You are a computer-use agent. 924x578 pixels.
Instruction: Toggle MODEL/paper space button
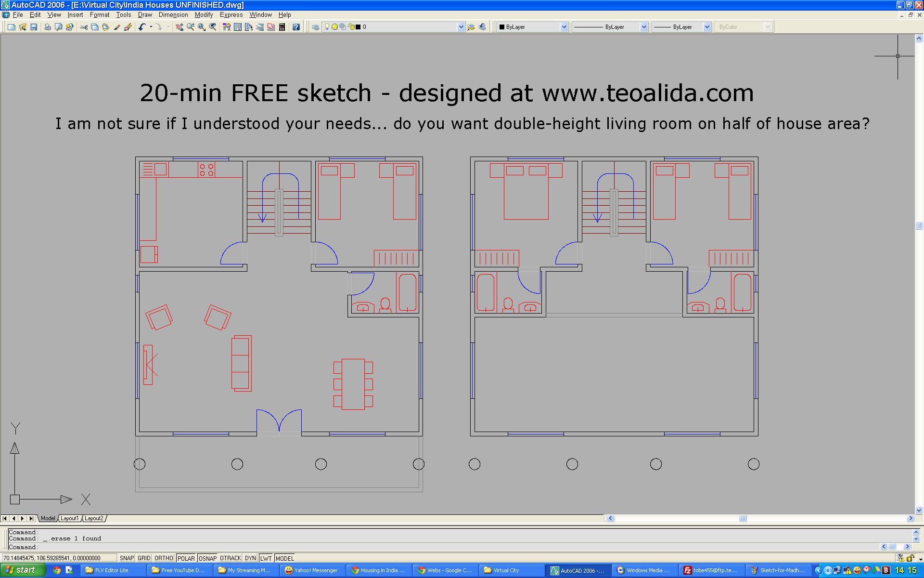[x=285, y=558]
